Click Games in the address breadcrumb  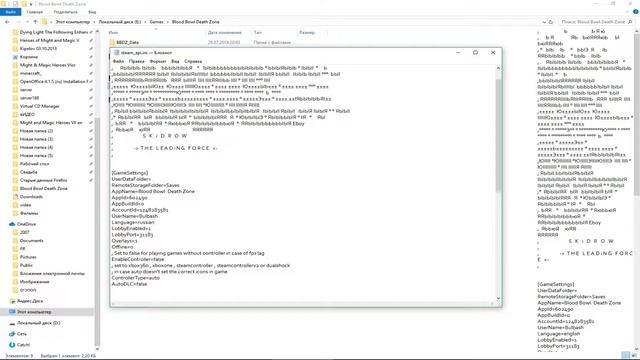point(156,22)
